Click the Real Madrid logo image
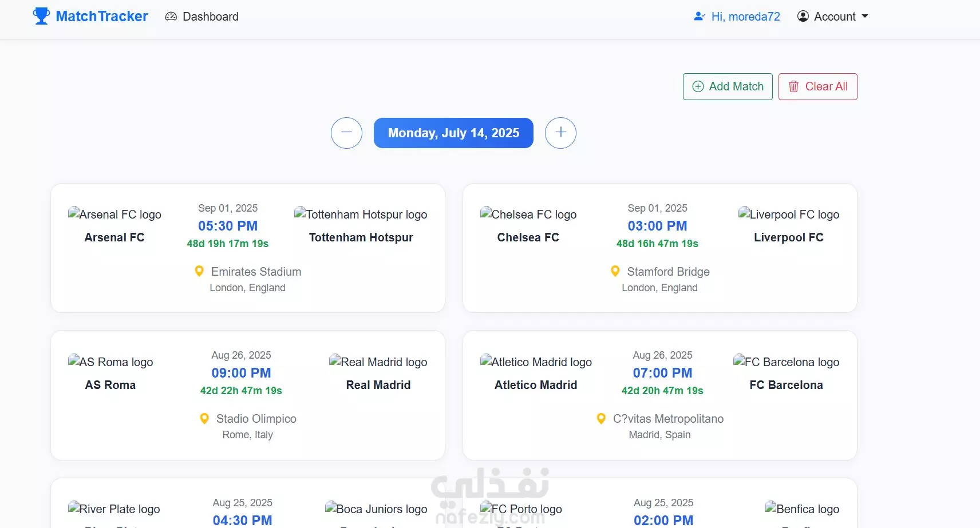The height and width of the screenshot is (528, 980). click(378, 362)
